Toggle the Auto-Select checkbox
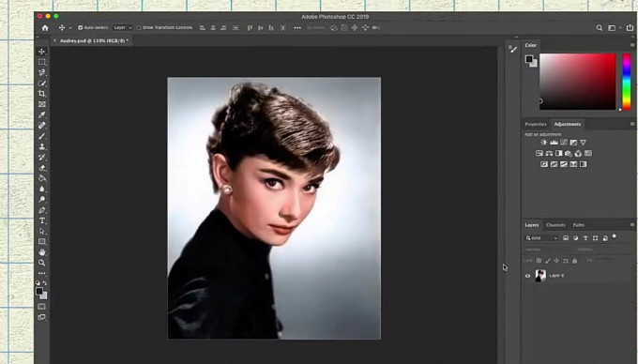Viewport: 638px width, 364px height. [80, 27]
